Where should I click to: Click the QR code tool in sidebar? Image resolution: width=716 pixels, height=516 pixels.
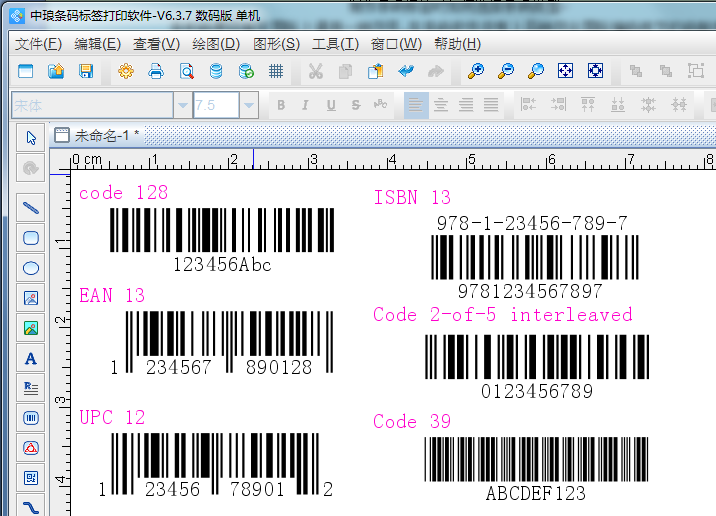point(31,478)
